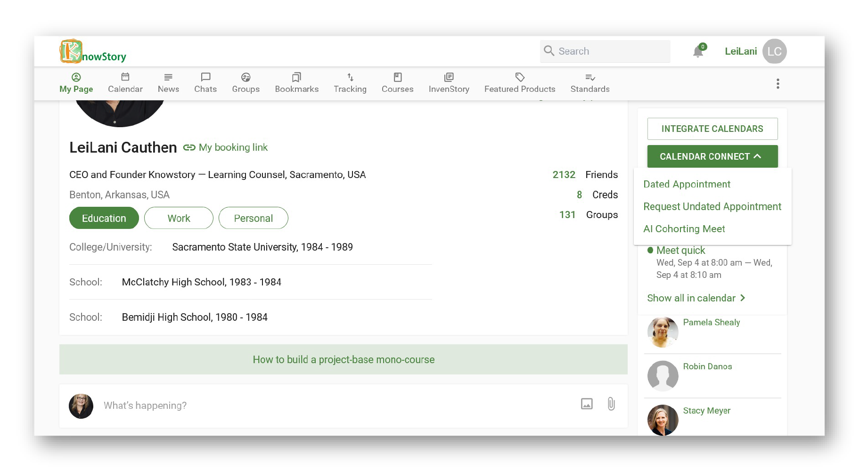This screenshot has width=868, height=471.
Task: Switch to the Work profile section
Action: [x=179, y=218]
